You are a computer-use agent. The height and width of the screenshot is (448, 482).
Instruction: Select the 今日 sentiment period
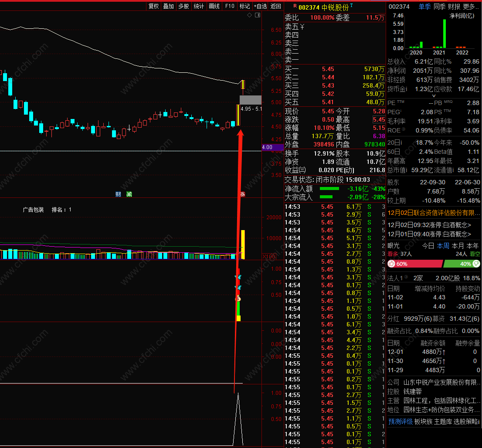click(428, 246)
